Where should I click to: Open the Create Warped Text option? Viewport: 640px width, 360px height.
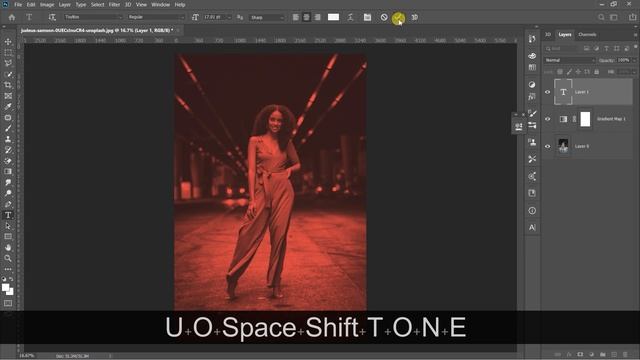[350, 17]
